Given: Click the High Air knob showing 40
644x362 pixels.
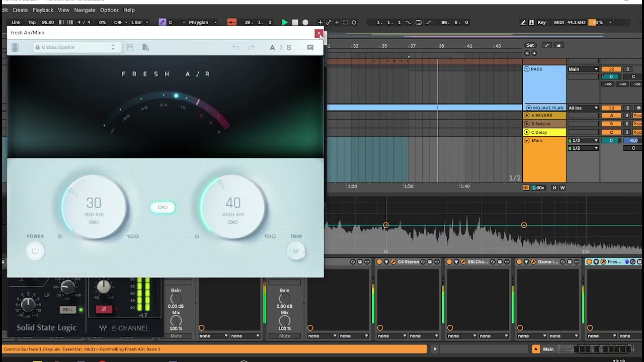Looking at the screenshot, I should pyautogui.click(x=233, y=207).
